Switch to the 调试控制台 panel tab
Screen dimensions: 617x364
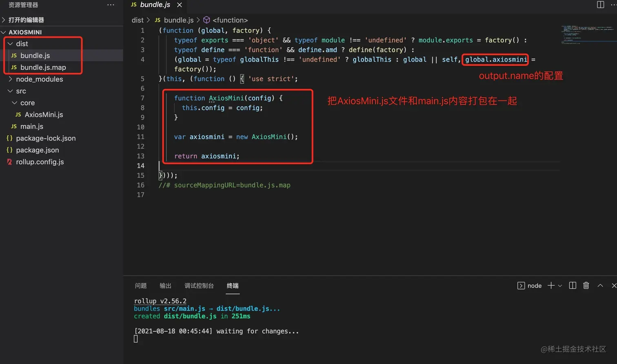point(199,286)
